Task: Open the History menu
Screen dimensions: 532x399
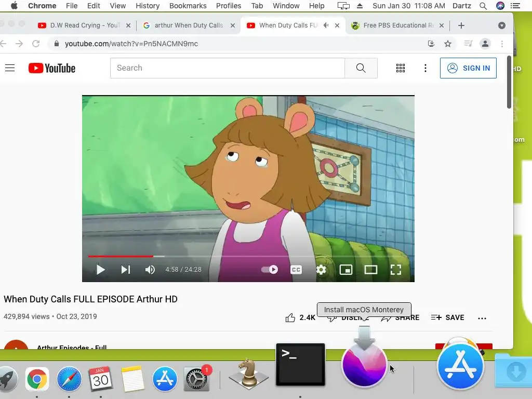Action: 148,6
